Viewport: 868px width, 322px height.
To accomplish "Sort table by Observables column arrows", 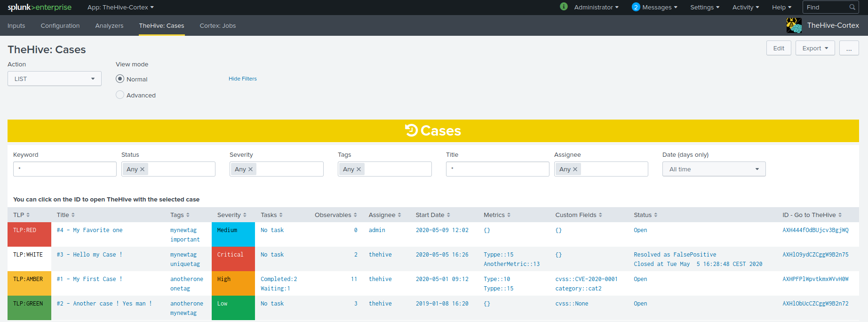I will click(x=355, y=215).
